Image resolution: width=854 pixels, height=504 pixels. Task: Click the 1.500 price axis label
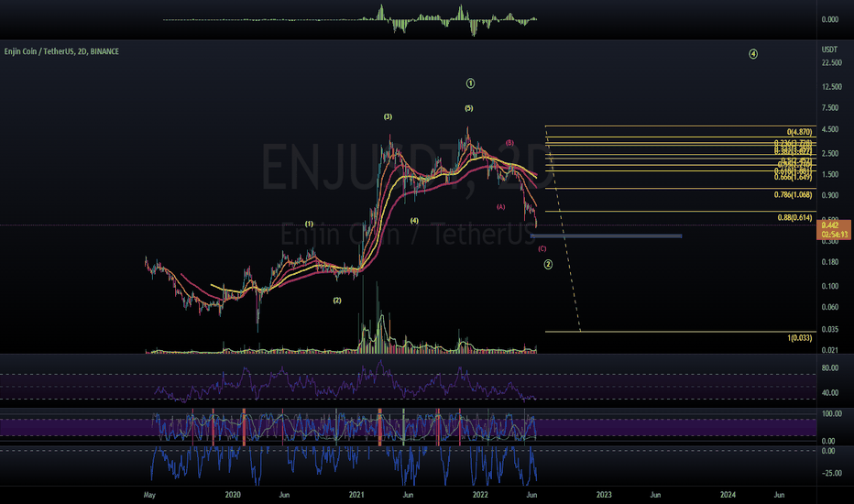(830, 174)
